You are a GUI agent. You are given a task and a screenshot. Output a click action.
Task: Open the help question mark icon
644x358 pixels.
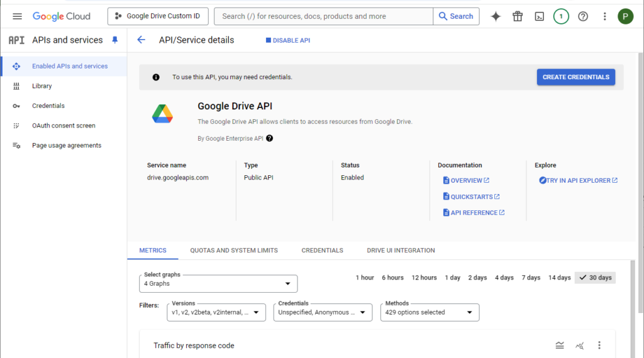(x=583, y=16)
